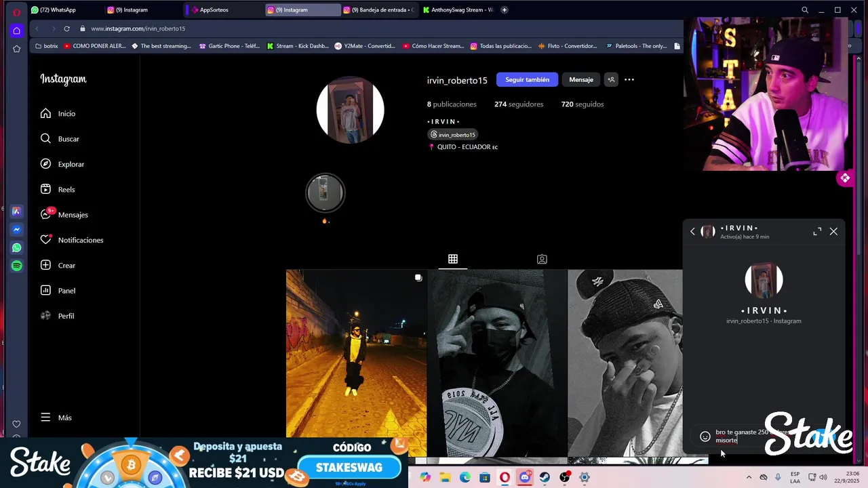Go to Reels in sidebar
868x488 pixels.
pos(58,189)
